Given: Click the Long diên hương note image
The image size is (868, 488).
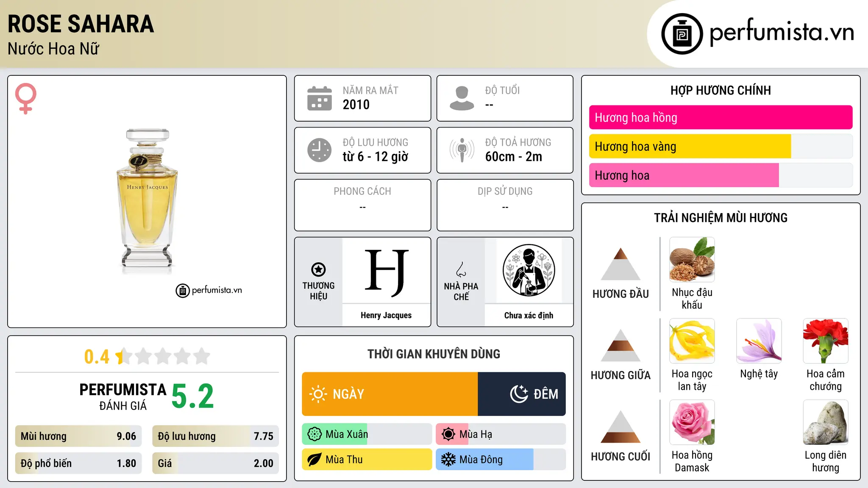Looking at the screenshot, I should [826, 422].
